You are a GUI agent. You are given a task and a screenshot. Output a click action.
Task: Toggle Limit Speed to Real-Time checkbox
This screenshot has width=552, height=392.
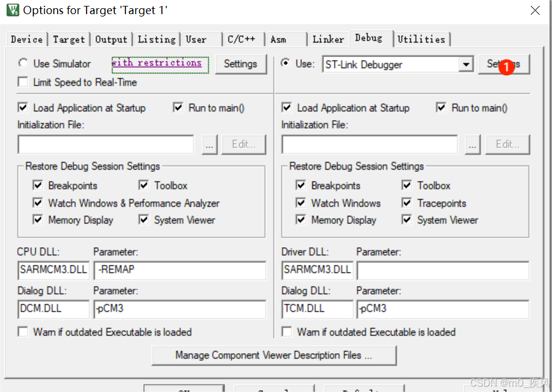23,82
